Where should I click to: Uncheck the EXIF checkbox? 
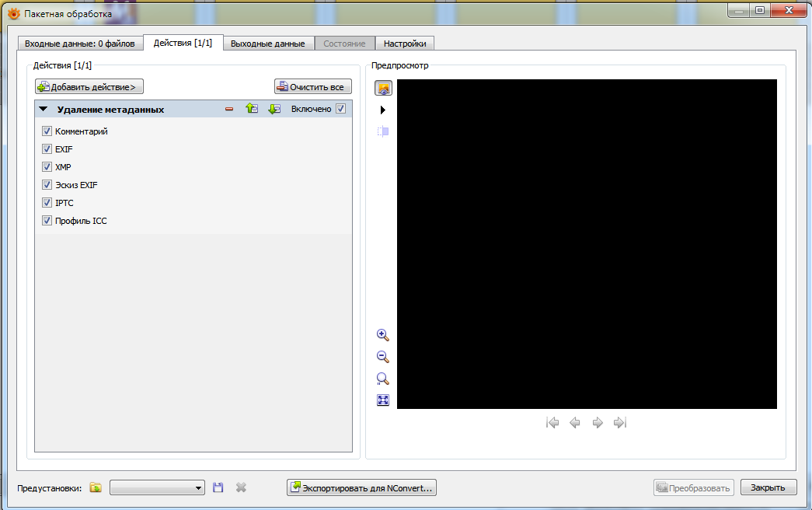(47, 149)
